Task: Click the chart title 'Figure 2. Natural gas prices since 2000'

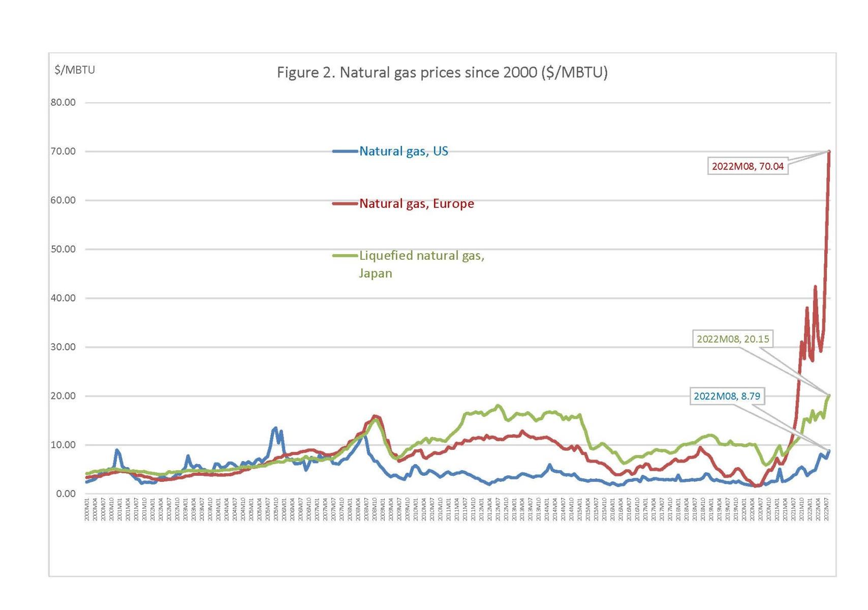Action: point(442,72)
